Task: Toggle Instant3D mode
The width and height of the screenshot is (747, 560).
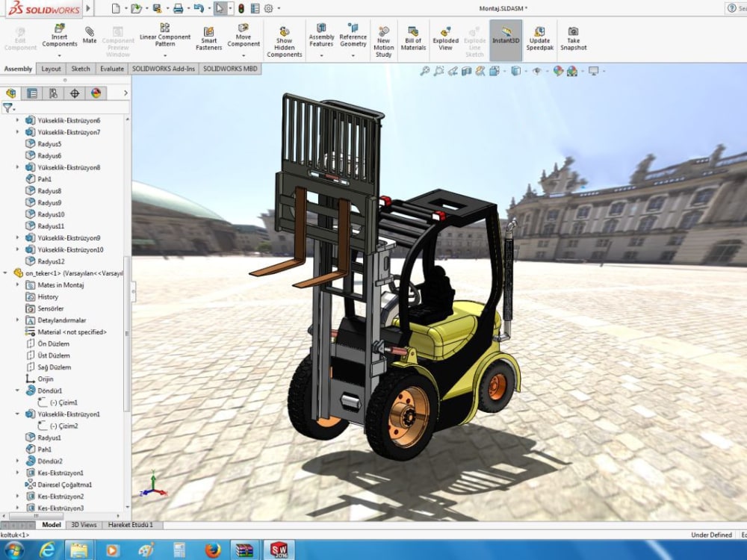Action: tap(506, 39)
